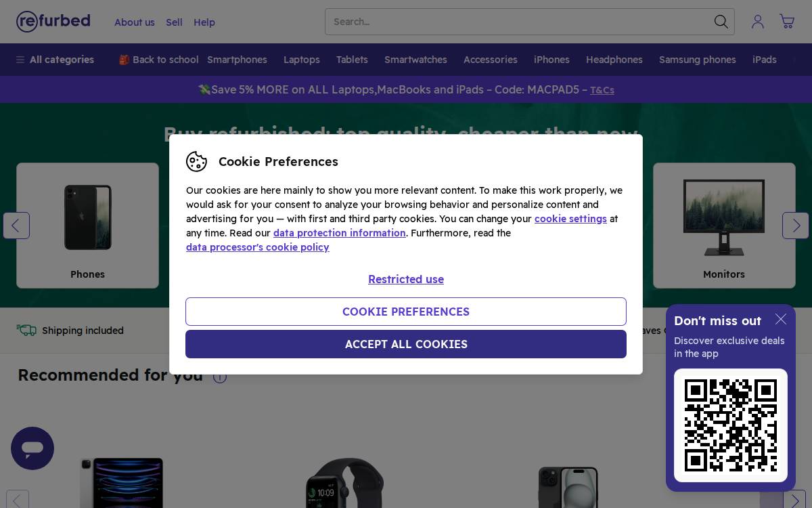Open the Monitors category card

pos(724,226)
